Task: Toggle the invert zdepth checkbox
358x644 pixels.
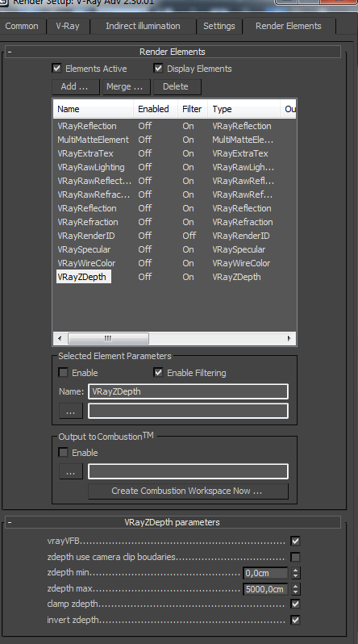Action: pyautogui.click(x=295, y=620)
